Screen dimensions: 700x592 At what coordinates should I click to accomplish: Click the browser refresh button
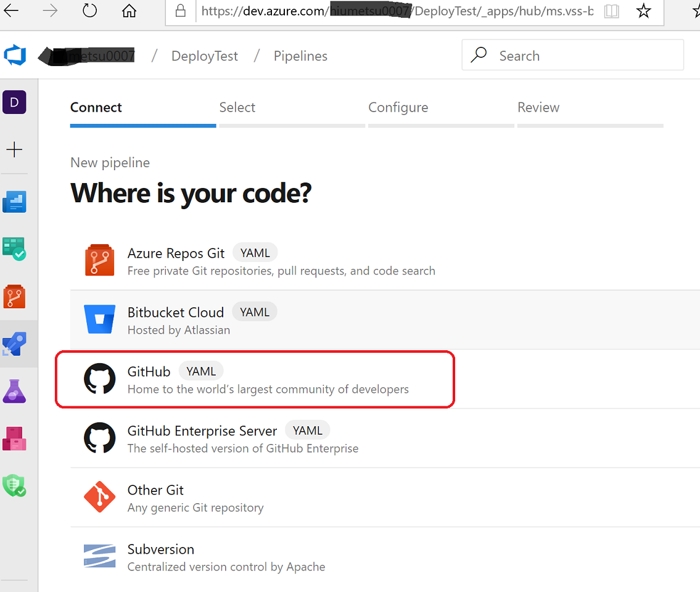[x=89, y=10]
